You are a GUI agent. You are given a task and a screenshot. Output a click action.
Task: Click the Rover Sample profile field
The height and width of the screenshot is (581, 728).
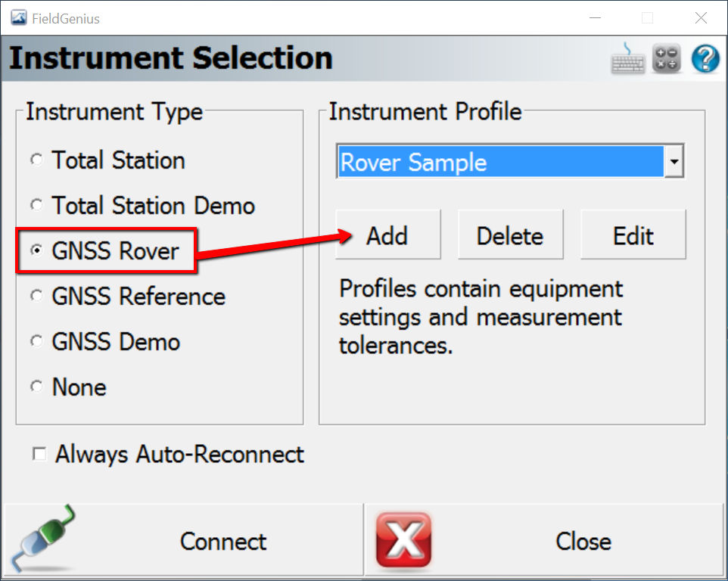(x=499, y=163)
